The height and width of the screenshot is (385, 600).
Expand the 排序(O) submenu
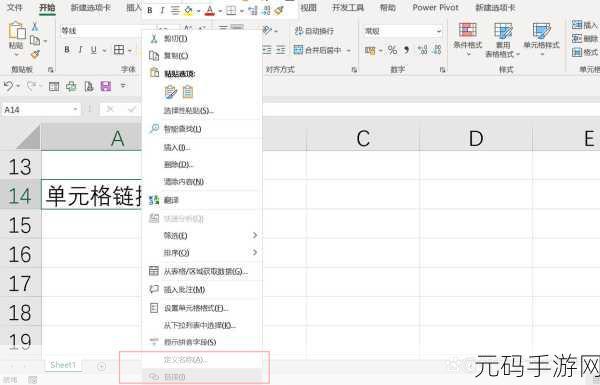click(x=202, y=253)
